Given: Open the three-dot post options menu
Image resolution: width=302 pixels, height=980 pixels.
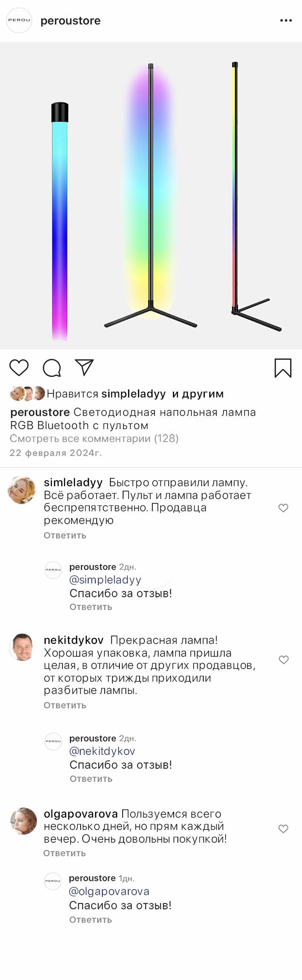Looking at the screenshot, I should [286, 21].
